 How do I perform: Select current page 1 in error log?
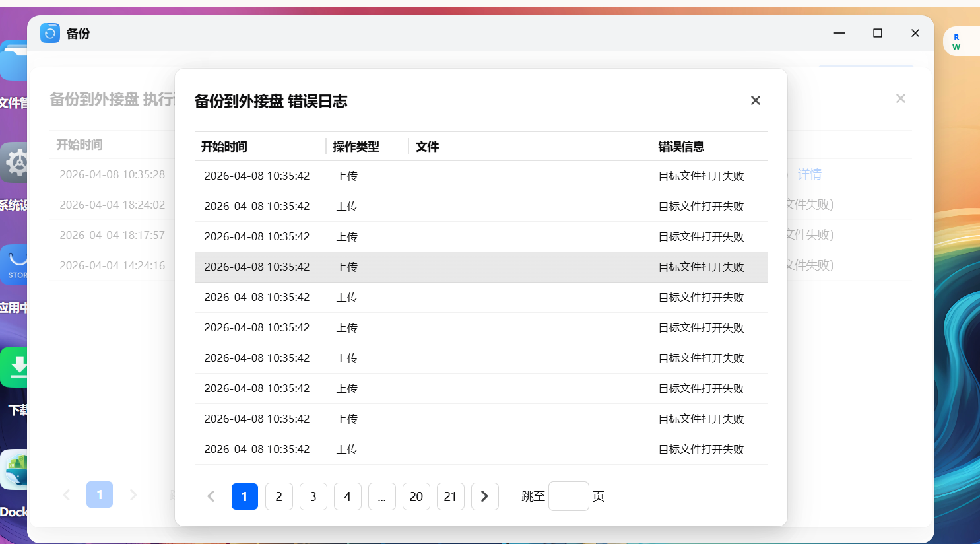(x=244, y=496)
